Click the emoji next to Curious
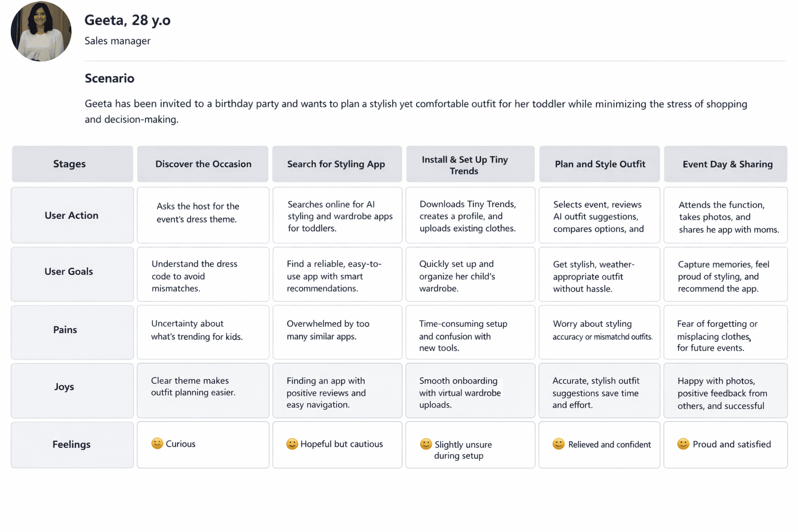Image resolution: width=798 pixels, height=532 pixels. [x=157, y=443]
